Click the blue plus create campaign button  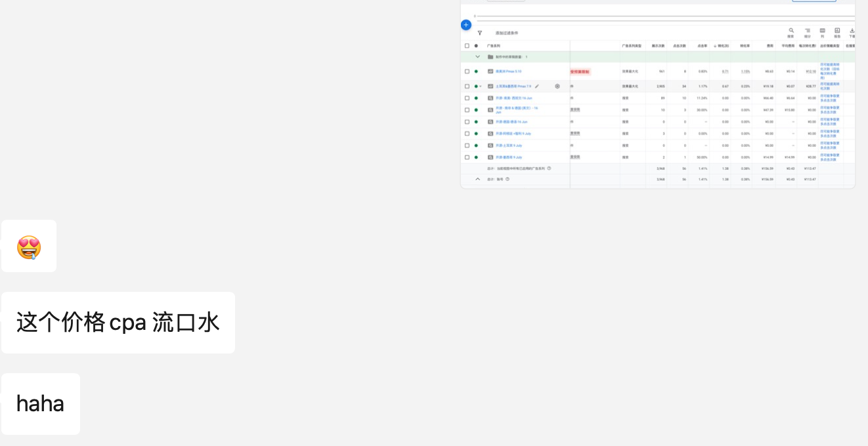[x=466, y=25]
